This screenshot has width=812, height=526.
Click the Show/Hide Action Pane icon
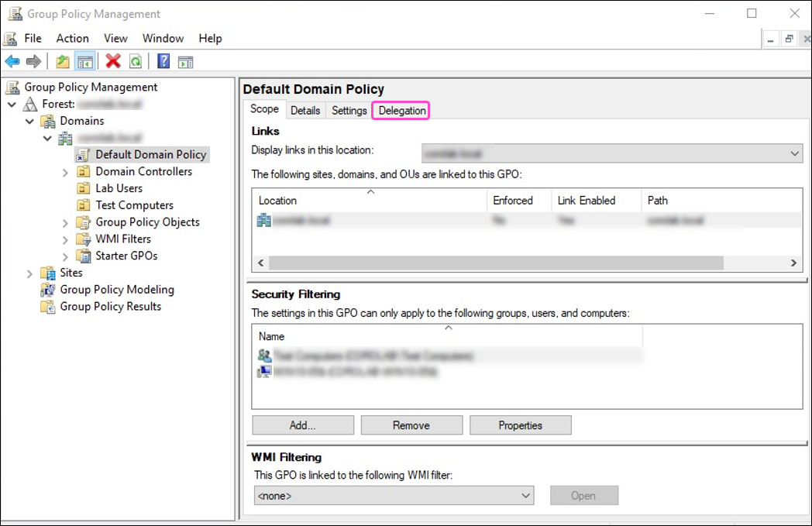[185, 61]
